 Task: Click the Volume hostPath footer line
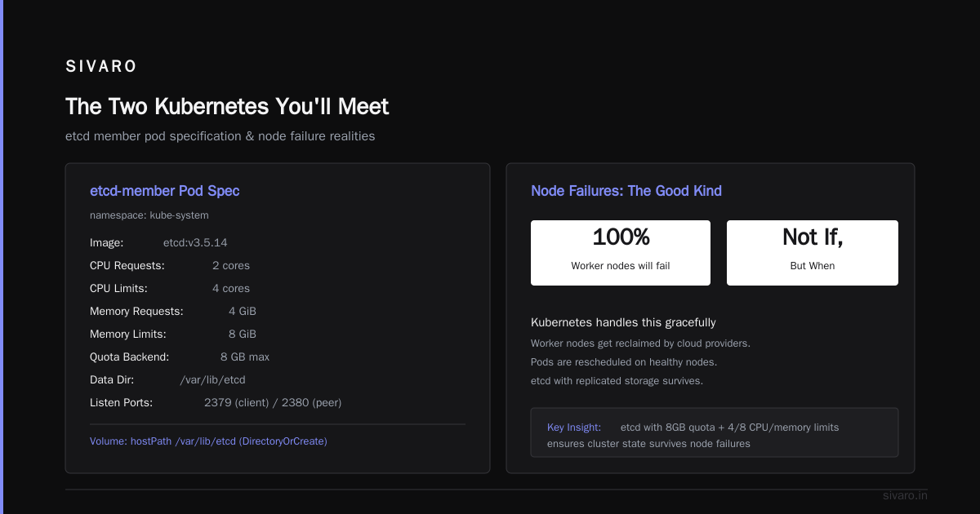pos(208,441)
